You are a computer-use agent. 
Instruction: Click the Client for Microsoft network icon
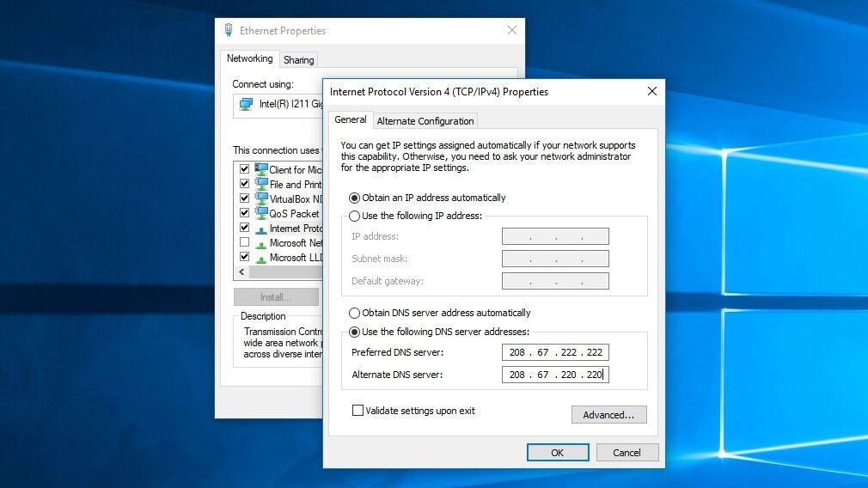261,168
